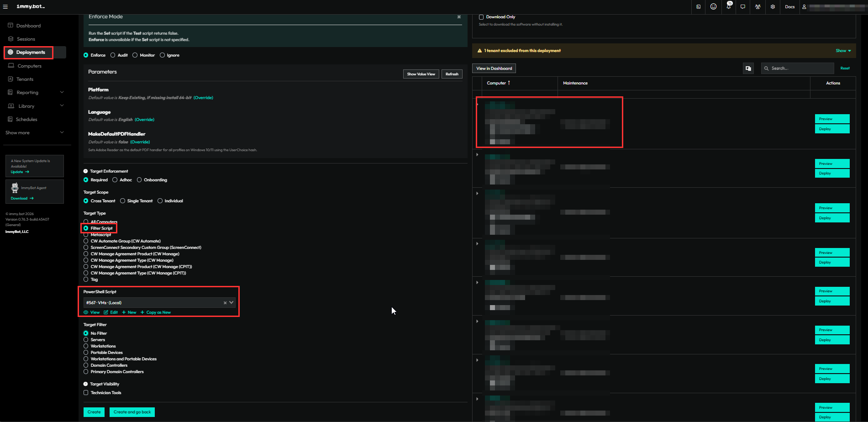Click the smiley feedback icon
Viewport: 868px width, 422px height.
pyautogui.click(x=713, y=7)
